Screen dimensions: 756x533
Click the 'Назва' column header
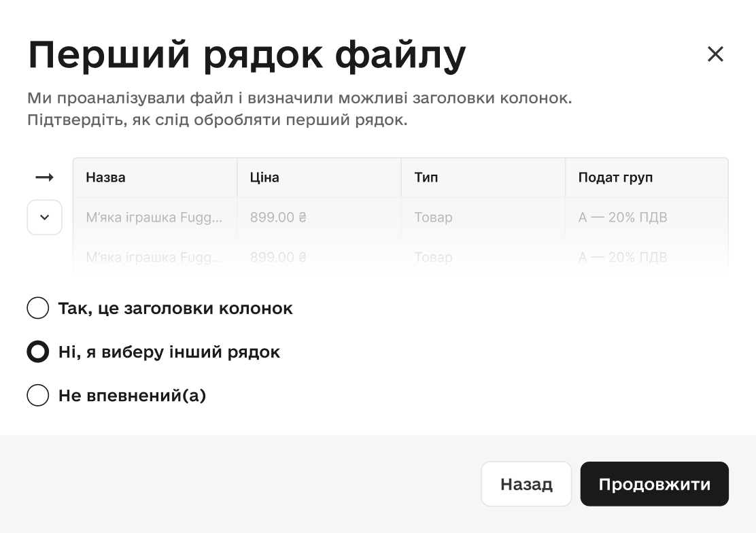[155, 177]
